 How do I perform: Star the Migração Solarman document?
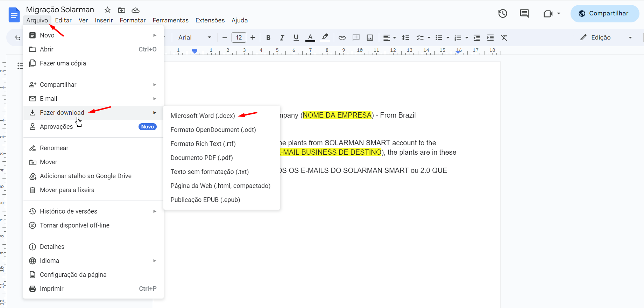(x=107, y=10)
